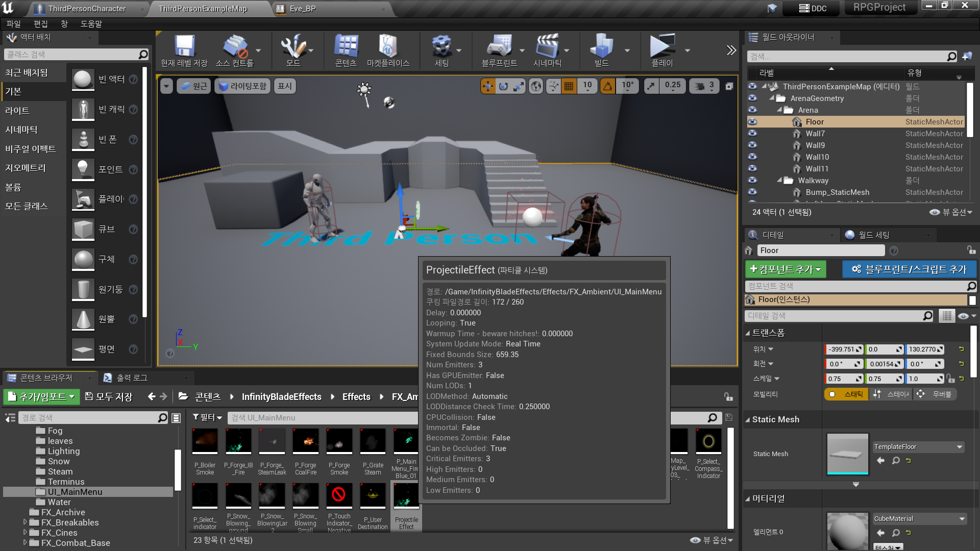Open the 파일 (File) menu
Screen dimensions: 980x551
coord(13,23)
